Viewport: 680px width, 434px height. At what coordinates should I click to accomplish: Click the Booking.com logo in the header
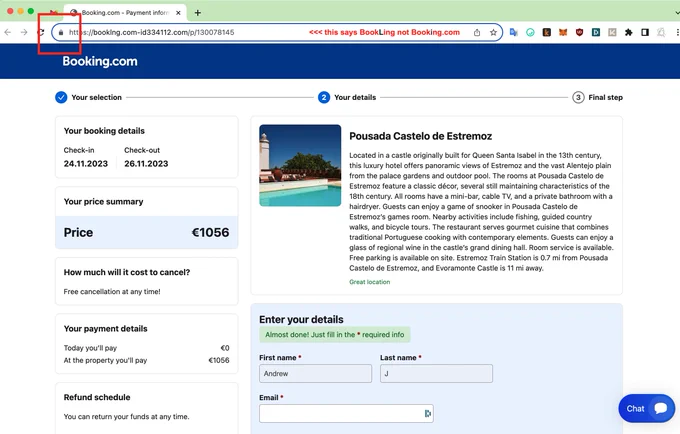pyautogui.click(x=100, y=61)
